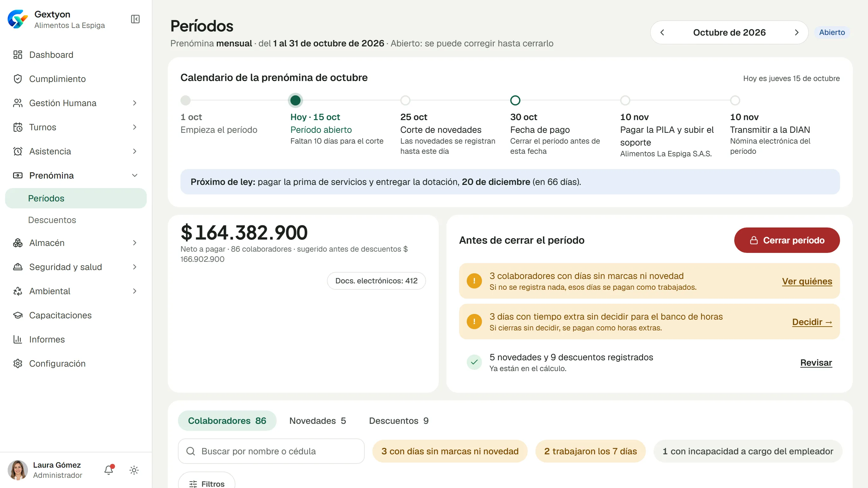Toggle light theme sun icon

point(134,470)
